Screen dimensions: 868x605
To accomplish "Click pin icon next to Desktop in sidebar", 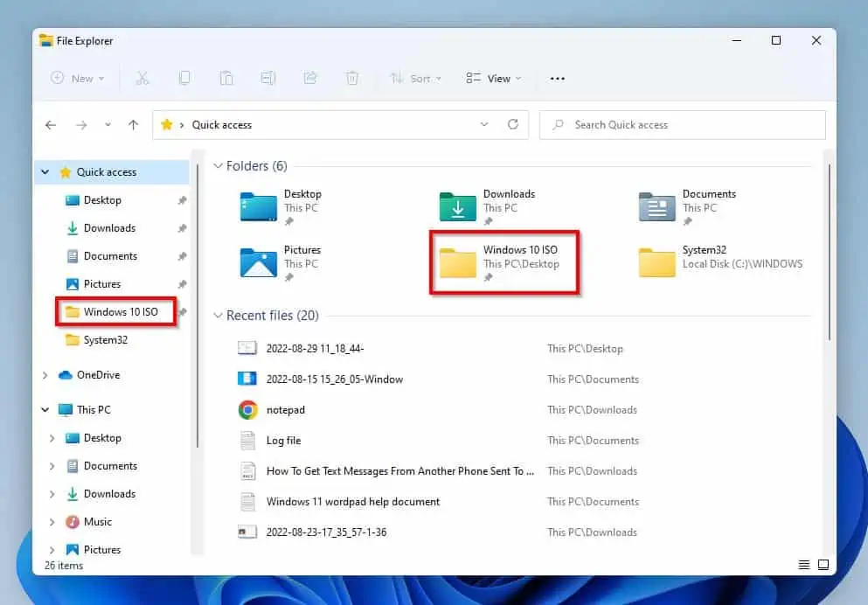I will click(x=182, y=200).
